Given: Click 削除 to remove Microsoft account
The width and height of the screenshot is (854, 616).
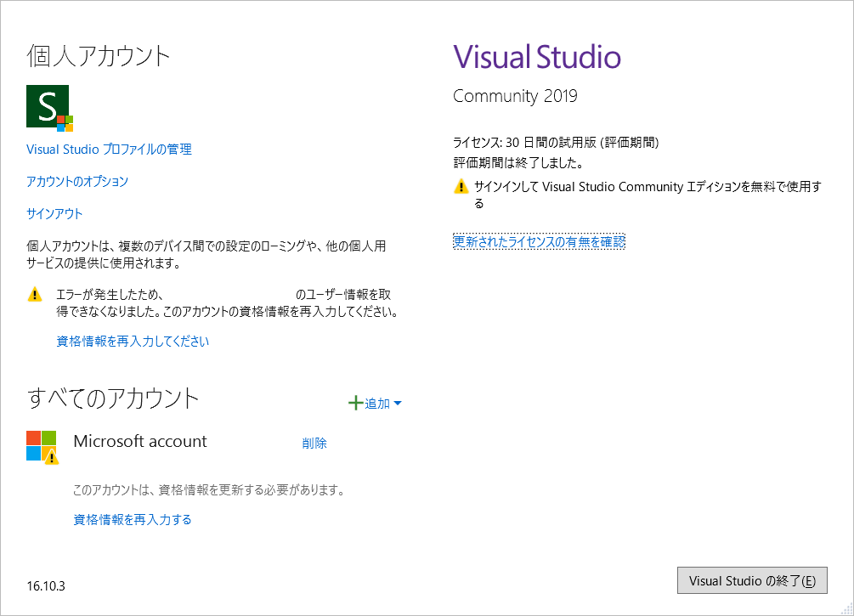Looking at the screenshot, I should point(314,444).
